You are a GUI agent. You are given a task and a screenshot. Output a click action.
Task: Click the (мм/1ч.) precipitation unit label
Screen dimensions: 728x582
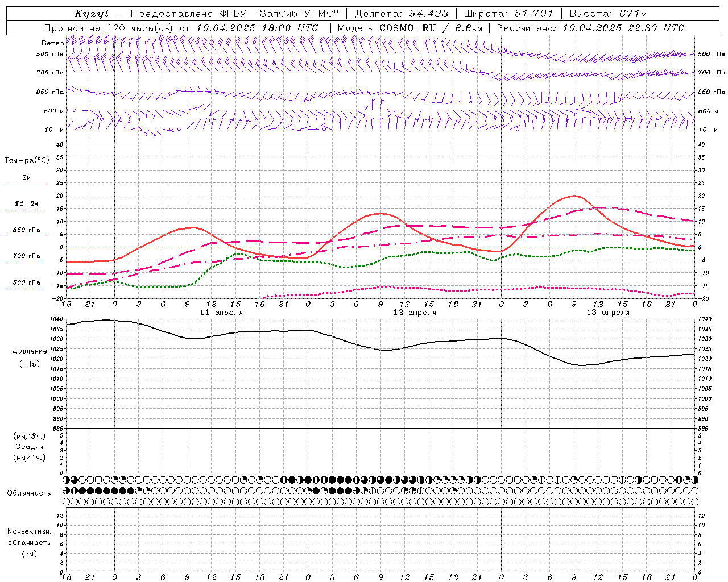(x=30, y=458)
